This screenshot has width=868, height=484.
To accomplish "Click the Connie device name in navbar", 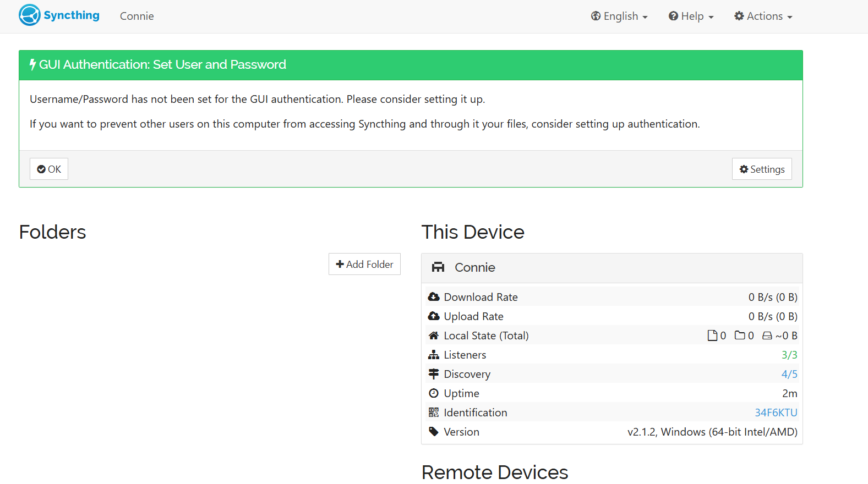I will coord(137,16).
